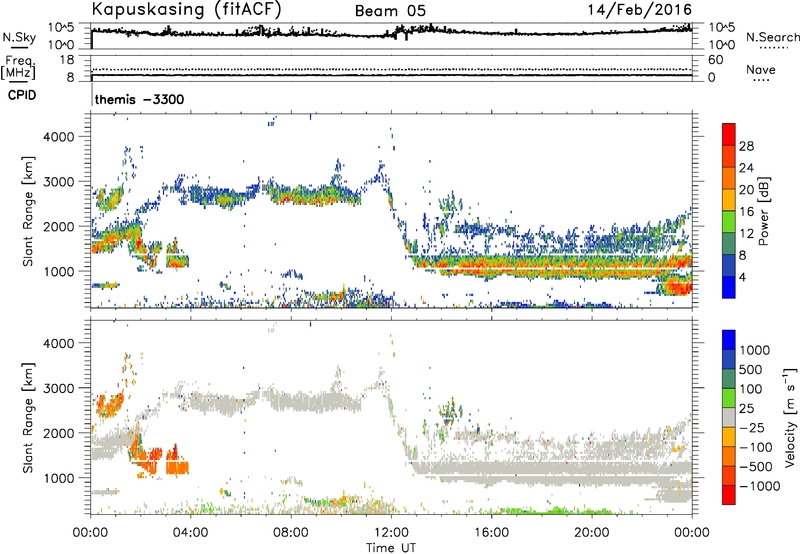Click the N.Sky legend label
This screenshot has width=800, height=554.
[19, 37]
